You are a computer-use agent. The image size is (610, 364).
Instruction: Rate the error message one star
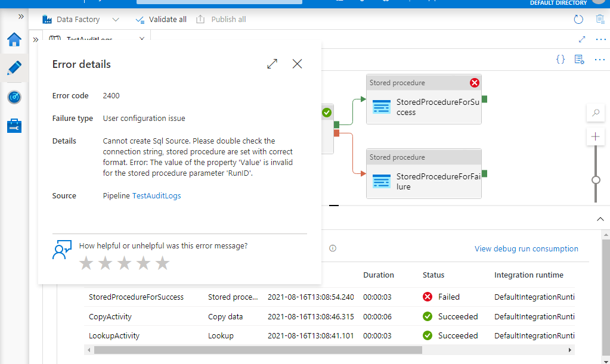(86, 263)
